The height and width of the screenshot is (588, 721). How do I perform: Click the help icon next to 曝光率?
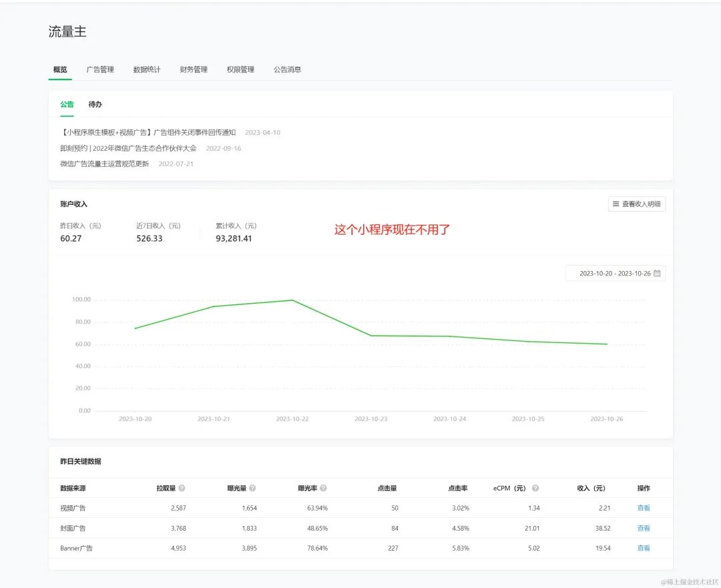pos(323,488)
